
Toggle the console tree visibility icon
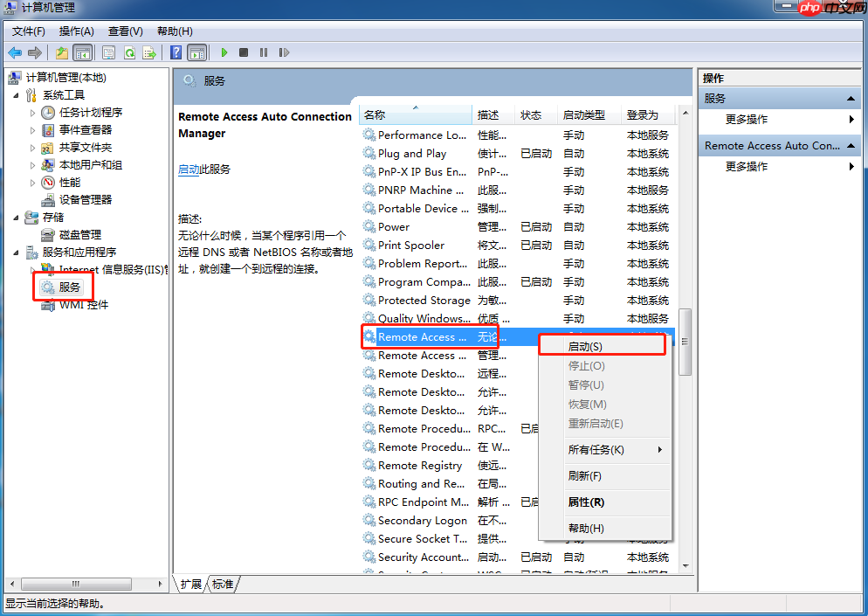(81, 52)
